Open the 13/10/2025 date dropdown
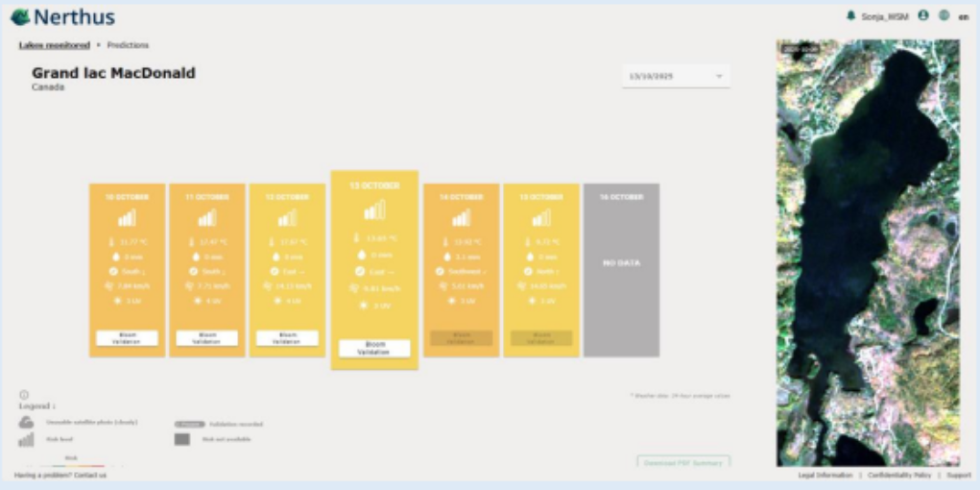 [676, 76]
